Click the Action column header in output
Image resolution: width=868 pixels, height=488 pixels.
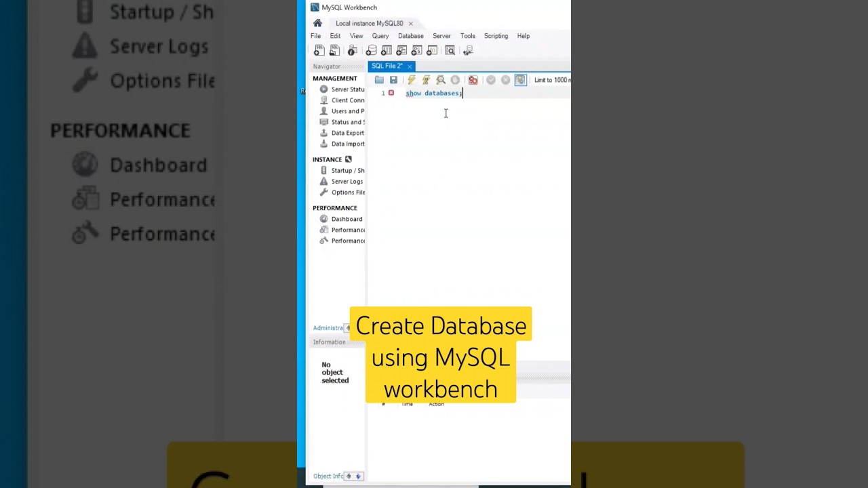[436, 404]
